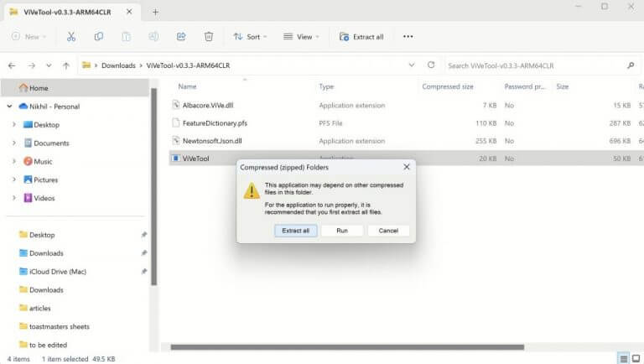This screenshot has width=644, height=364.
Task: Close the Compressed (zipped) Folders dialog
Action: point(406,167)
